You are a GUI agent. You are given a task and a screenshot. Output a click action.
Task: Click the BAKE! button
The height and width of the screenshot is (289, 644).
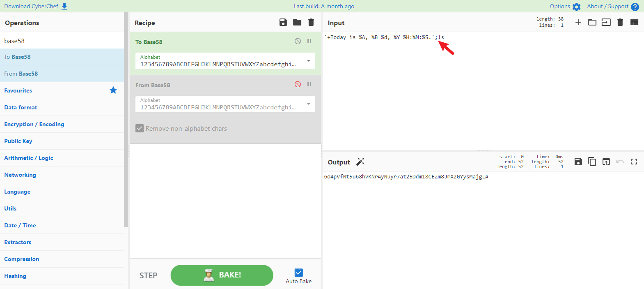click(222, 275)
